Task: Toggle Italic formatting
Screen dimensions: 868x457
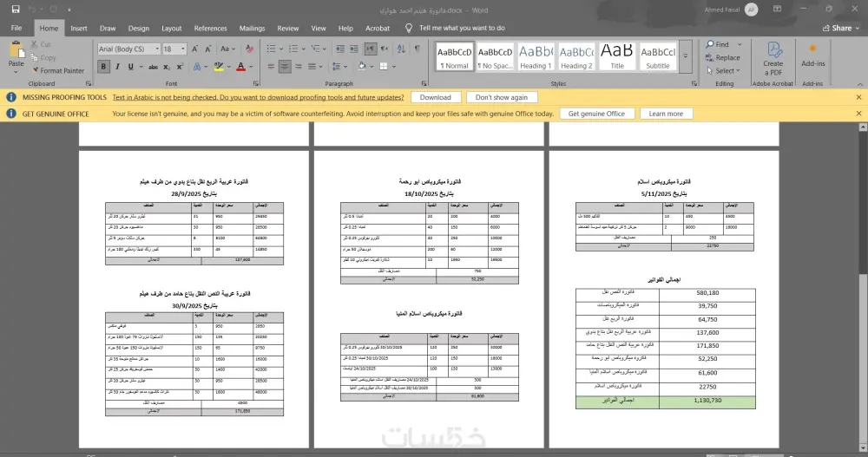Action: point(117,67)
